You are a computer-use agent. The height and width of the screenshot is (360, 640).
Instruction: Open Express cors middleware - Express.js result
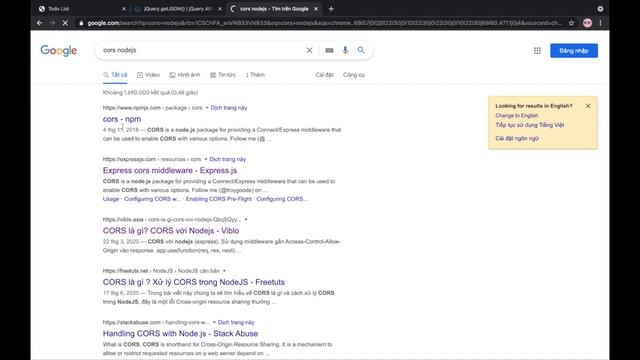pos(170,170)
